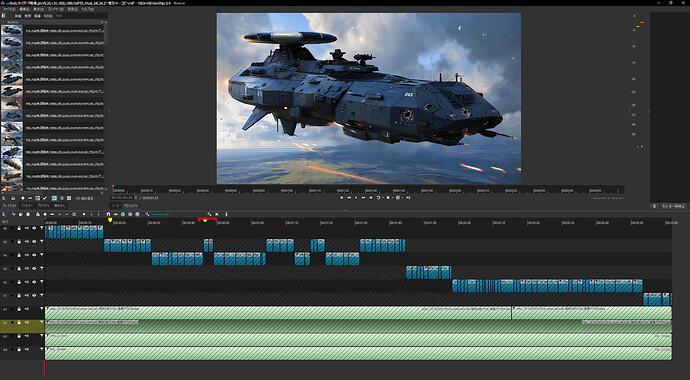Click the playlist Add plus icon

[23, 198]
